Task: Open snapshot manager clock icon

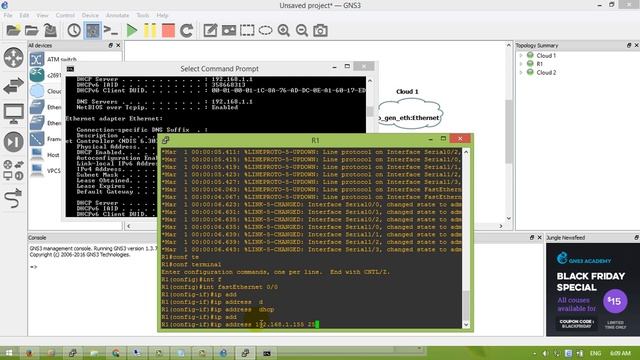Action: (x=74, y=30)
